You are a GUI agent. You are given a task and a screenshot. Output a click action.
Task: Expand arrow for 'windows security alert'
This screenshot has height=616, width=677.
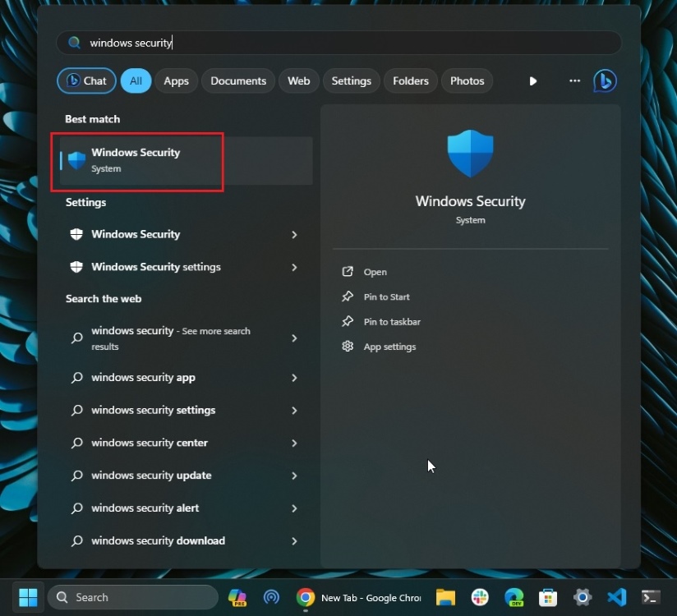294,508
